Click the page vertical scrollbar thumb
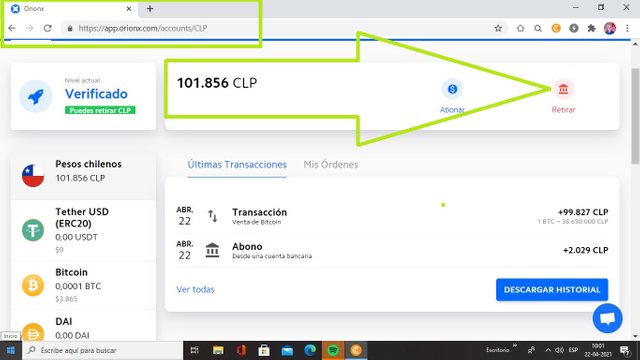640x360 pixels. (635, 116)
